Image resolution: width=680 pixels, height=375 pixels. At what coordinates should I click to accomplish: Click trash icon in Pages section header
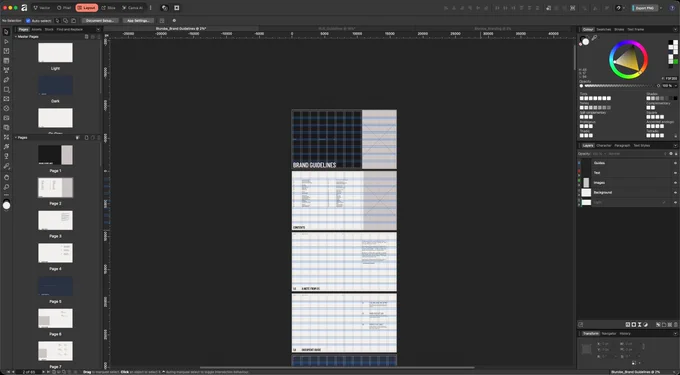99,138
